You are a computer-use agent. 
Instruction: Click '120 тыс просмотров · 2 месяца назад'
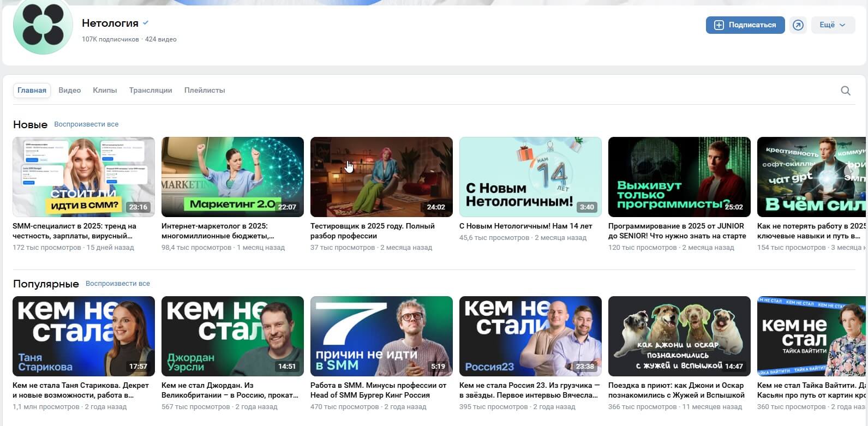click(x=671, y=248)
